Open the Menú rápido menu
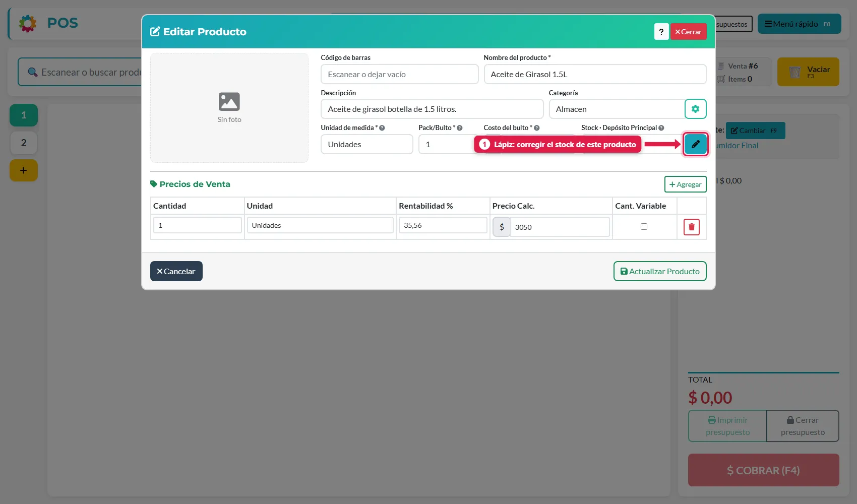The width and height of the screenshot is (857, 504). (x=799, y=24)
